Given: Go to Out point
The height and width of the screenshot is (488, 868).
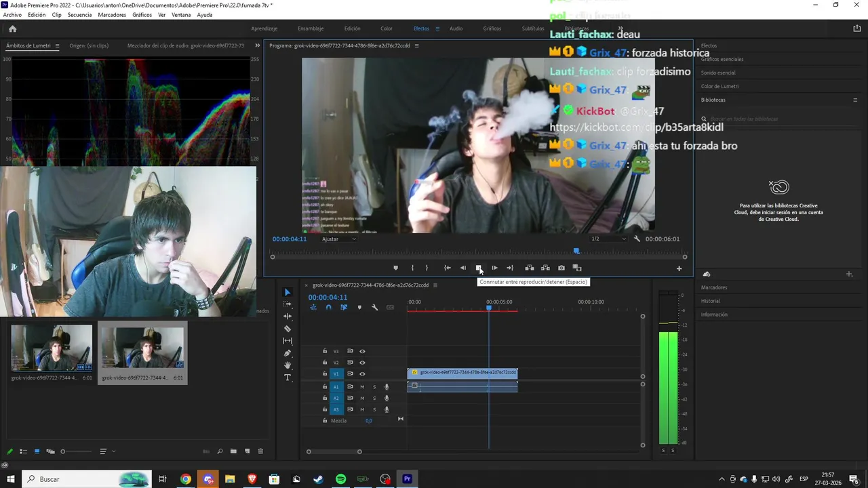Looking at the screenshot, I should (510, 268).
